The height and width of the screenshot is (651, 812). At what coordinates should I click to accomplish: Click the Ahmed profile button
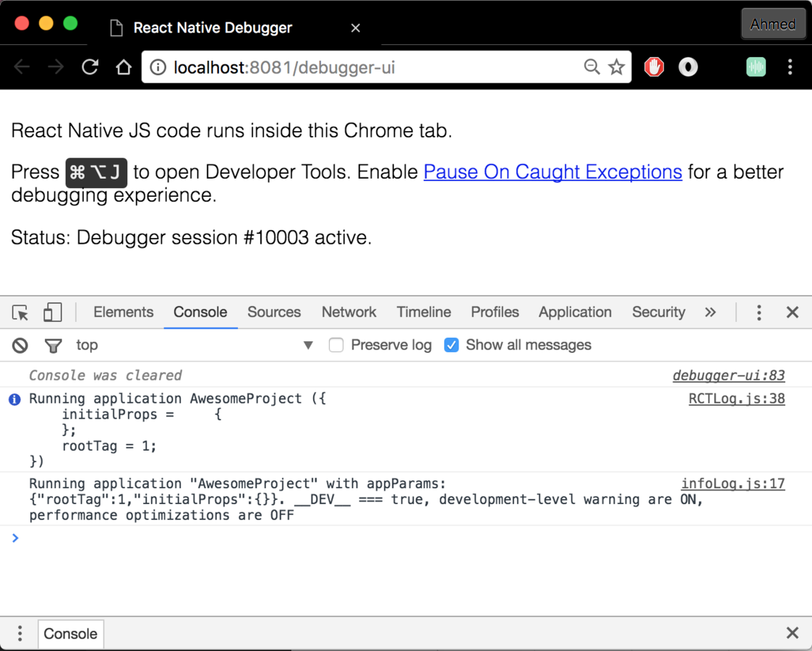[x=773, y=25]
